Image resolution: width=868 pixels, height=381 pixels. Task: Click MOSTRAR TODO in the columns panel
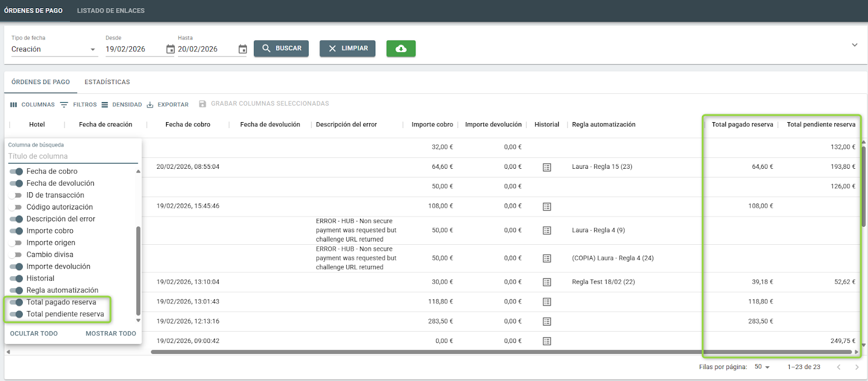coord(111,334)
